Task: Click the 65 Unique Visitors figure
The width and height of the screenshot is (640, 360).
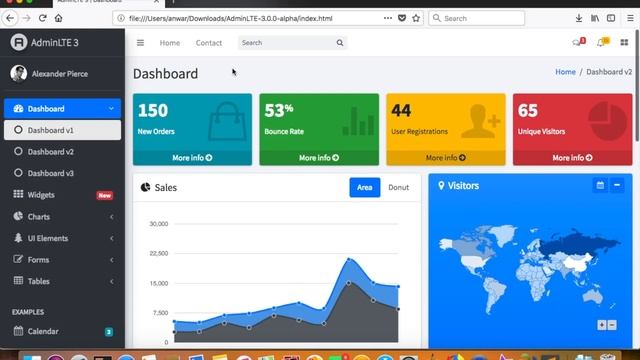Action: tap(528, 110)
